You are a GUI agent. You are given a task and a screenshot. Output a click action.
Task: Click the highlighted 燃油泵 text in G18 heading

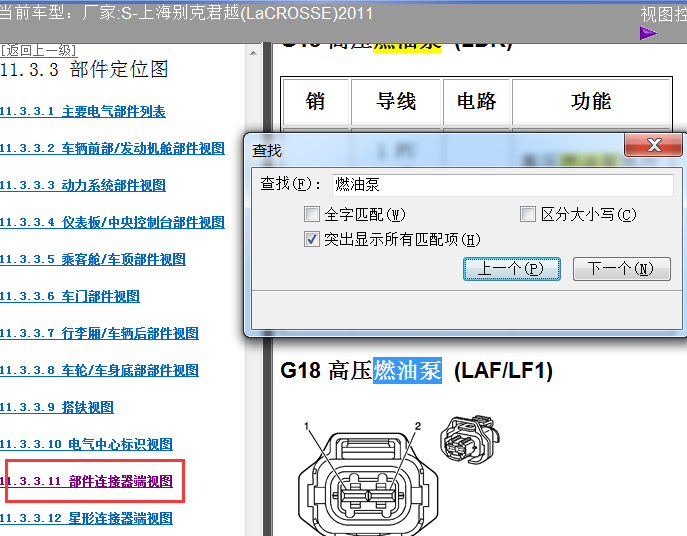[407, 371]
